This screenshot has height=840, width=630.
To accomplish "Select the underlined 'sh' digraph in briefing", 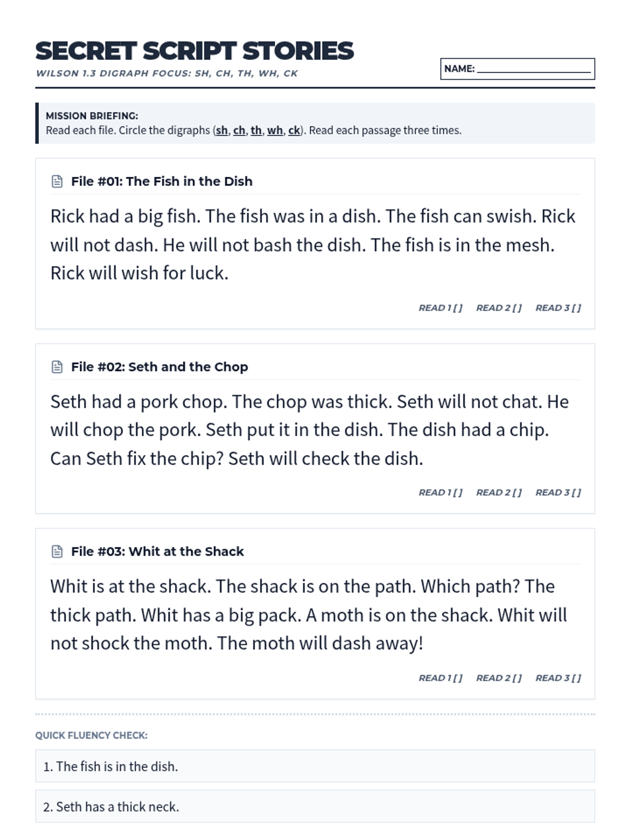I will click(x=222, y=130).
